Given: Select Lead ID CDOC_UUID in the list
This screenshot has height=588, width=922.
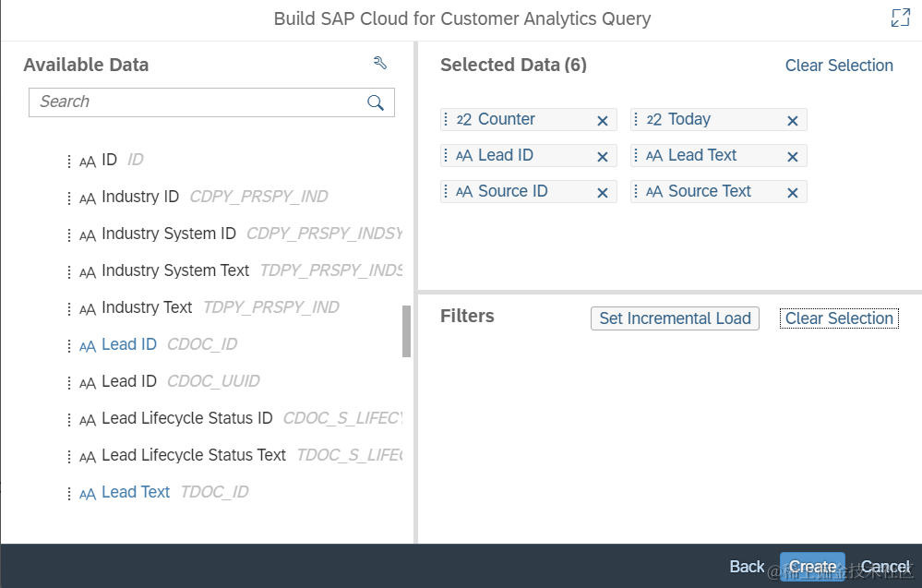Looking at the screenshot, I should point(129,381).
